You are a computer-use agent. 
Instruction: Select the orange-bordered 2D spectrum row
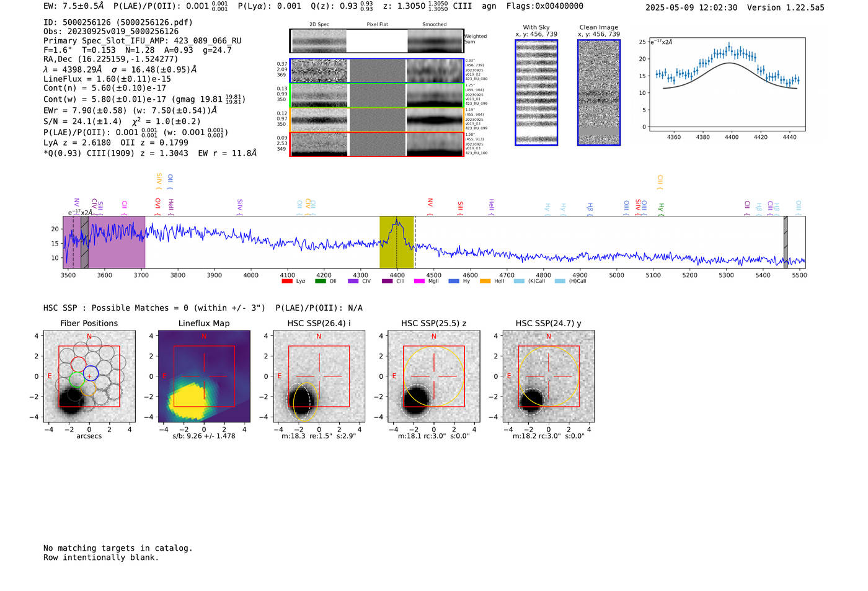pos(377,120)
